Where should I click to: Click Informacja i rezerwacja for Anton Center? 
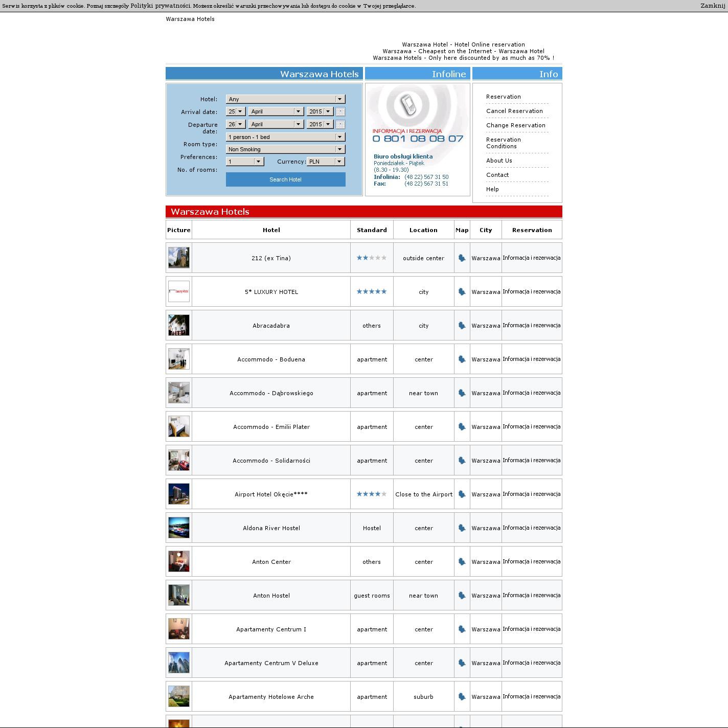531,561
